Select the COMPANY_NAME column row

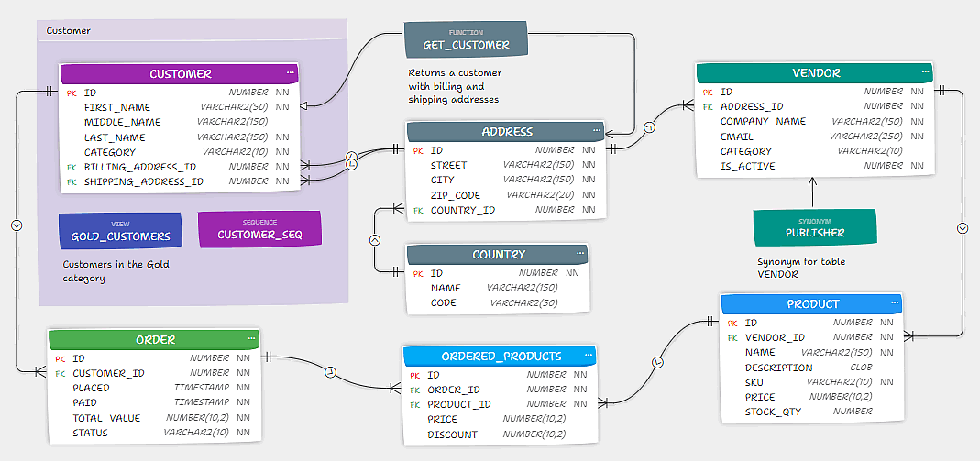pos(815,121)
